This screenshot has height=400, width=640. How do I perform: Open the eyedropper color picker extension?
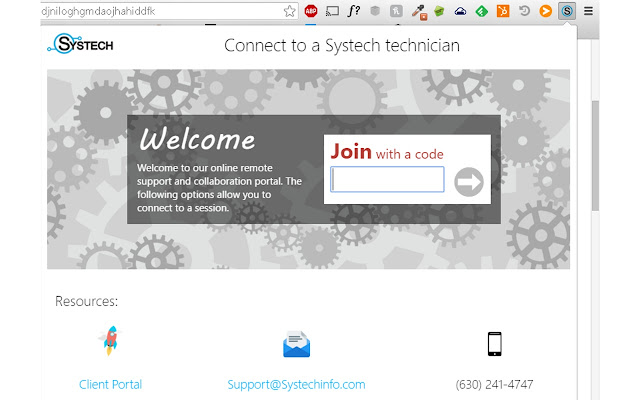tap(419, 12)
